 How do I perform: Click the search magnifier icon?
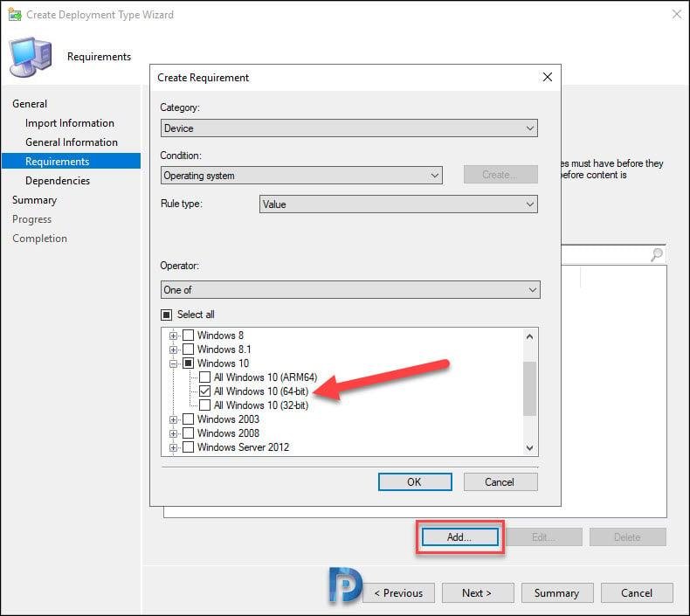click(657, 254)
